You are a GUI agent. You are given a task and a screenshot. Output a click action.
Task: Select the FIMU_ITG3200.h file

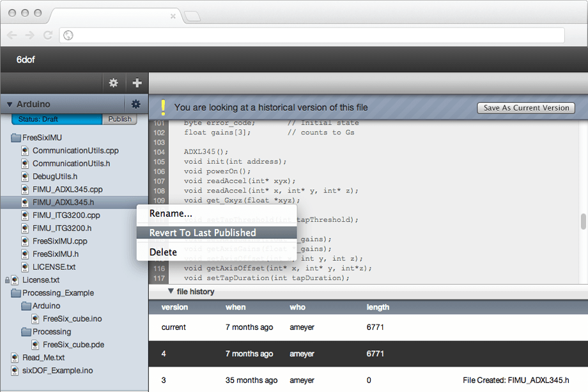coord(62,228)
